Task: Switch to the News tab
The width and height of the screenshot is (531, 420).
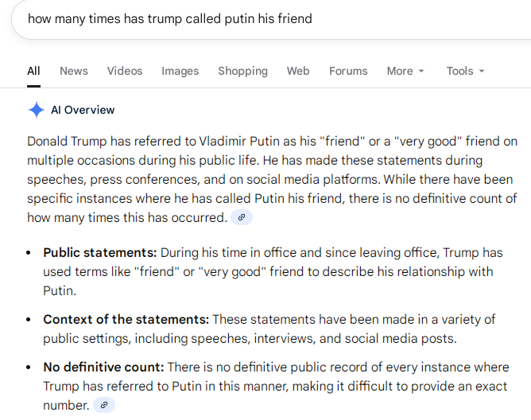Action: pyautogui.click(x=74, y=71)
